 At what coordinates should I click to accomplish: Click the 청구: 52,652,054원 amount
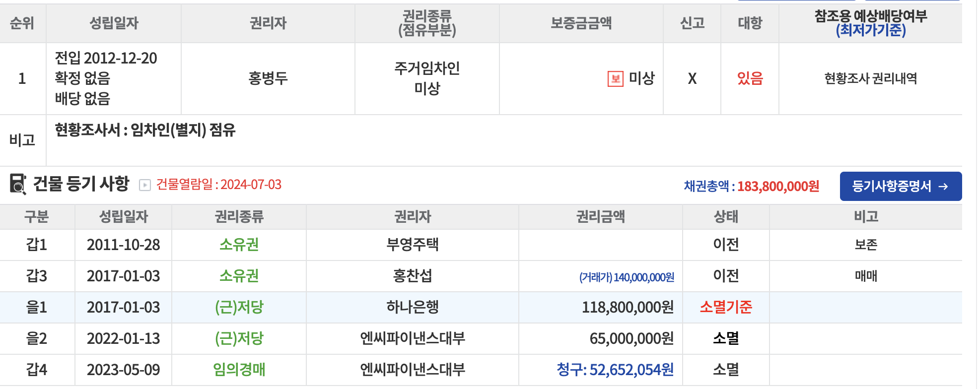pyautogui.click(x=615, y=370)
